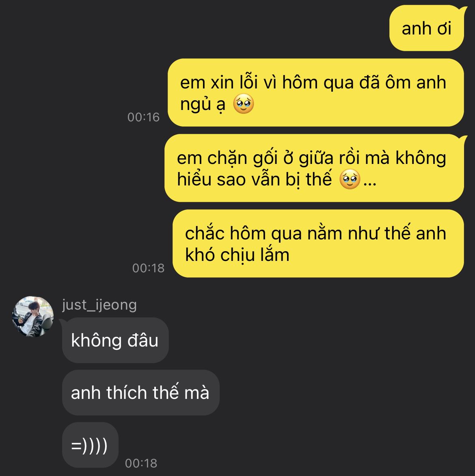This screenshot has height=476, width=475.
Task: Click the words "khó chịu lắm"
Action: point(237,254)
